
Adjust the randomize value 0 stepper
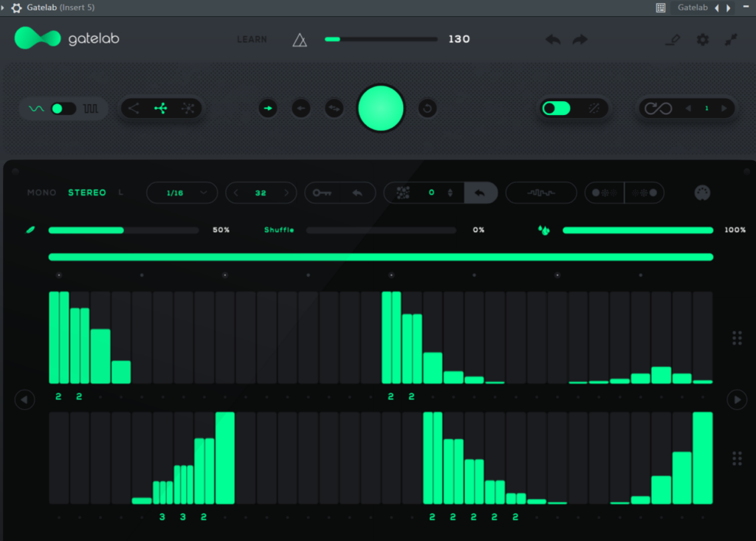[x=450, y=193]
